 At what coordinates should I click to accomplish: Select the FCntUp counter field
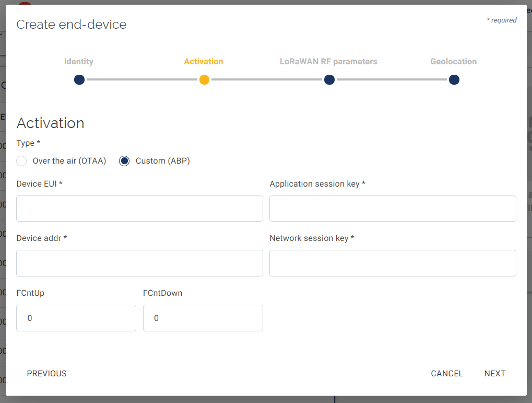point(76,318)
